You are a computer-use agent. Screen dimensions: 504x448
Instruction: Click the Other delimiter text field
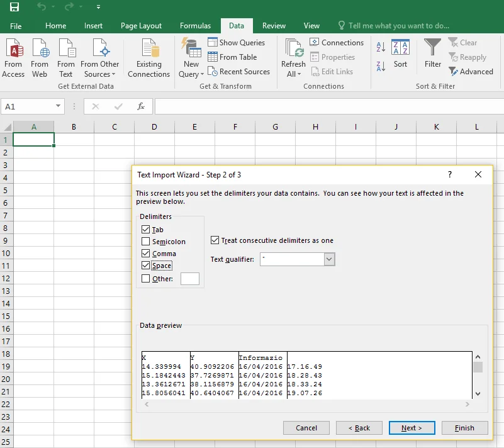(190, 279)
